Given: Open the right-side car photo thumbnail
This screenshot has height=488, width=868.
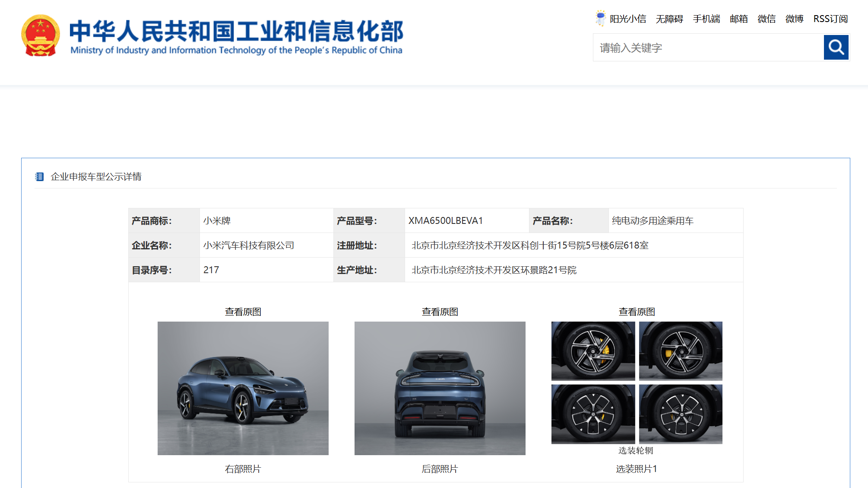Looking at the screenshot, I should 243,388.
